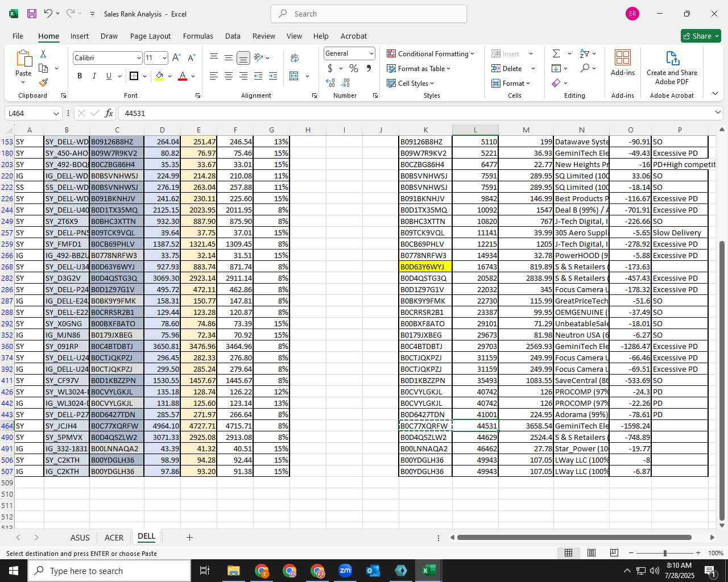Apply center horizontal alignment
728x582 pixels.
point(229,76)
